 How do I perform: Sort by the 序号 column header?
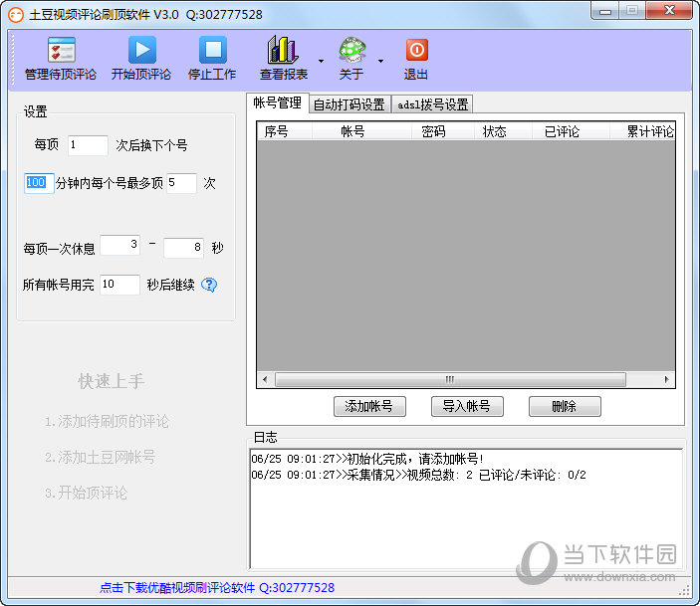[x=285, y=131]
